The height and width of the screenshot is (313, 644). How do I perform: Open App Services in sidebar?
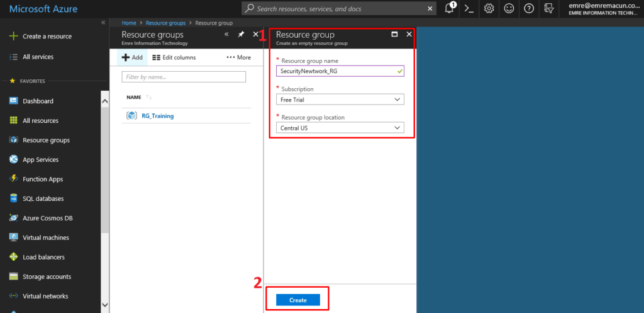[41, 159]
